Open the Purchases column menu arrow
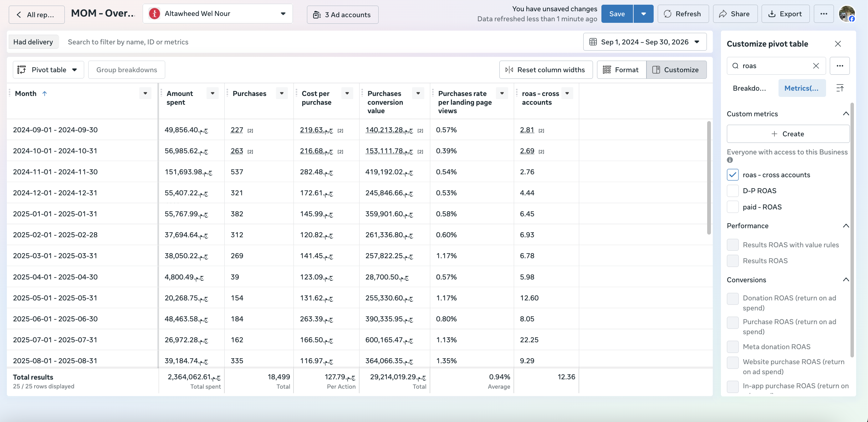868x422 pixels. point(282,93)
